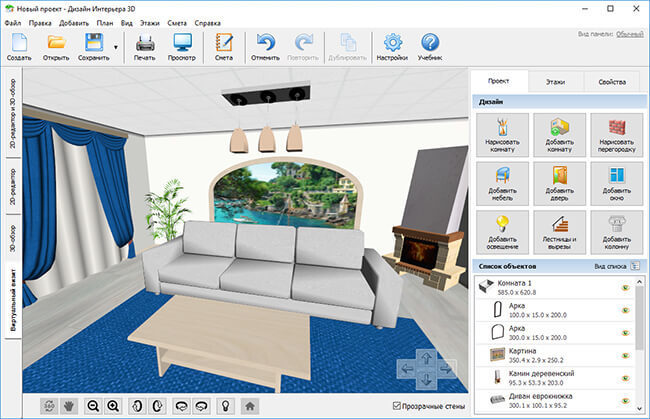The height and width of the screenshot is (419, 650).
Task: Click the home view reset icon
Action: click(x=250, y=405)
